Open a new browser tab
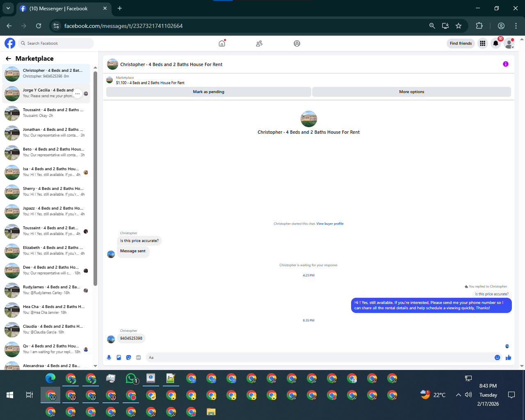This screenshot has width=525, height=420. pos(120,8)
